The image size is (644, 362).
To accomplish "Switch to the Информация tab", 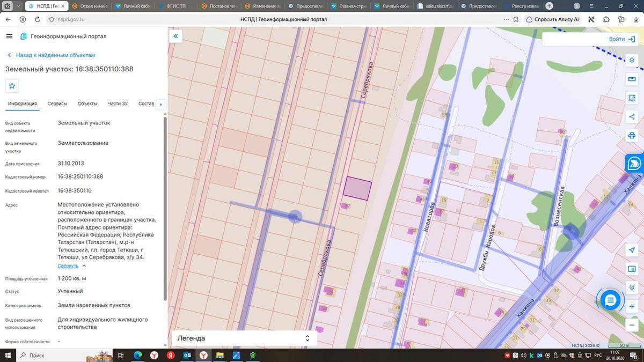I will point(23,104).
